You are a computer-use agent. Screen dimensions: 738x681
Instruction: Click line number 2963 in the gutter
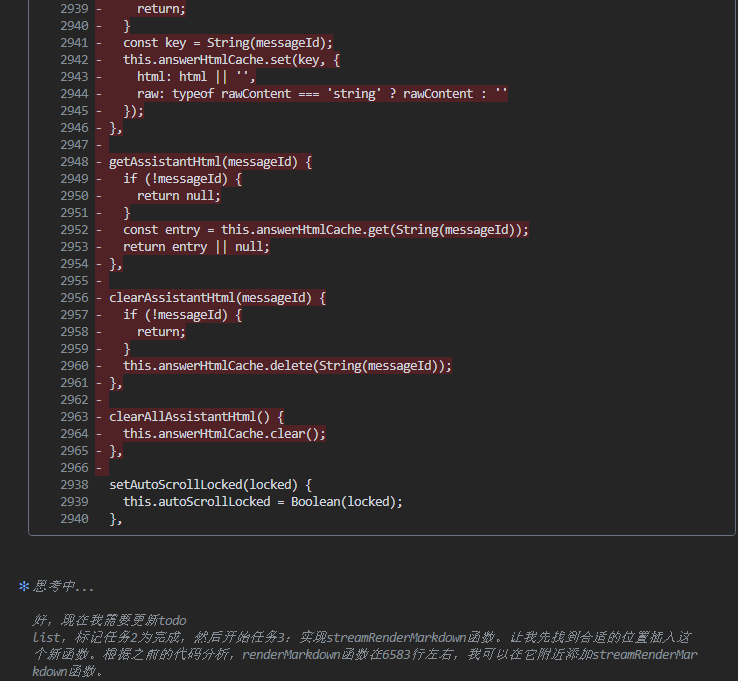pyautogui.click(x=74, y=417)
